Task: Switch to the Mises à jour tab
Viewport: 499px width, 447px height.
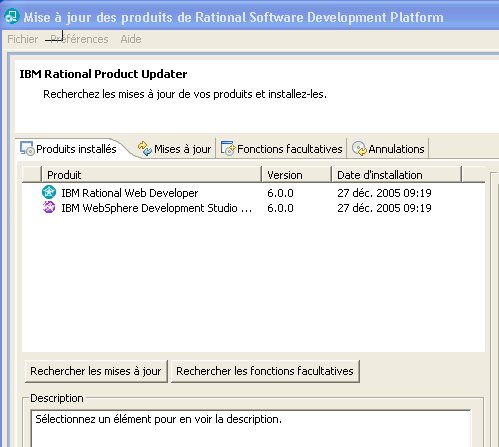Action: point(175,149)
